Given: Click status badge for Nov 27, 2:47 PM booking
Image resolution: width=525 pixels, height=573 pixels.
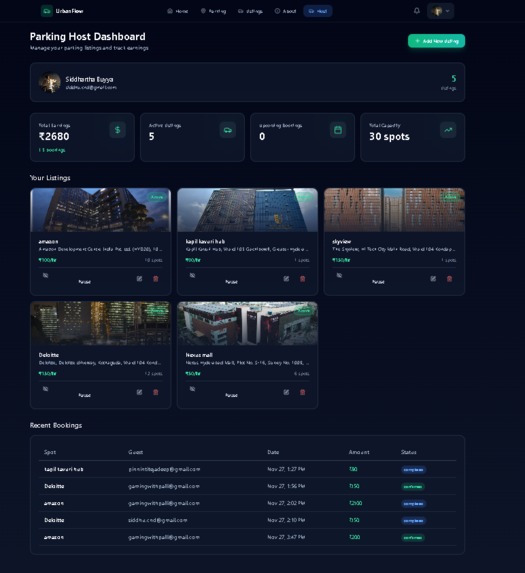Looking at the screenshot, I should tap(413, 538).
